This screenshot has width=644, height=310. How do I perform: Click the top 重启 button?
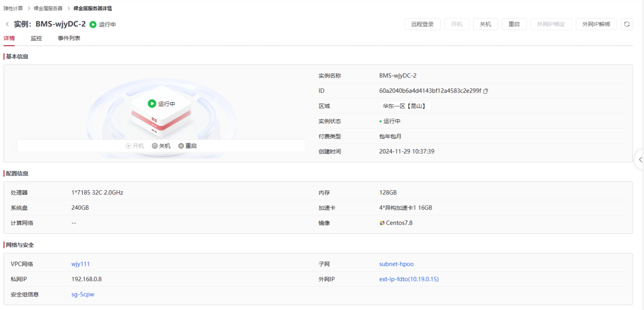tap(514, 24)
